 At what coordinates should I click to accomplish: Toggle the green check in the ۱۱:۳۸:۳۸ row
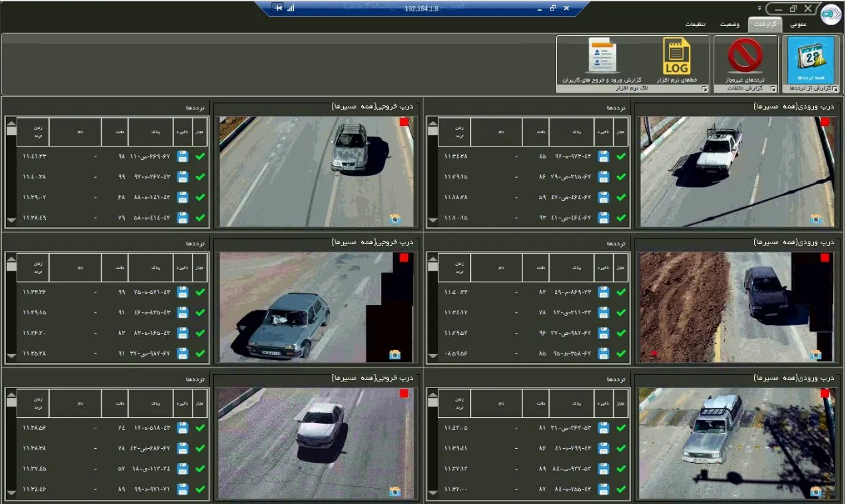tap(200, 448)
